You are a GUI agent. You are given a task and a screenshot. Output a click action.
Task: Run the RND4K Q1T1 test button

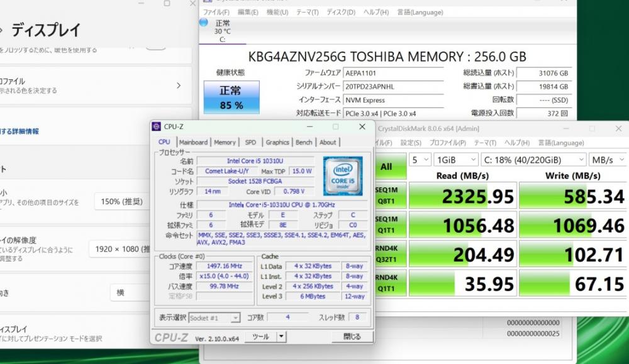click(x=391, y=284)
